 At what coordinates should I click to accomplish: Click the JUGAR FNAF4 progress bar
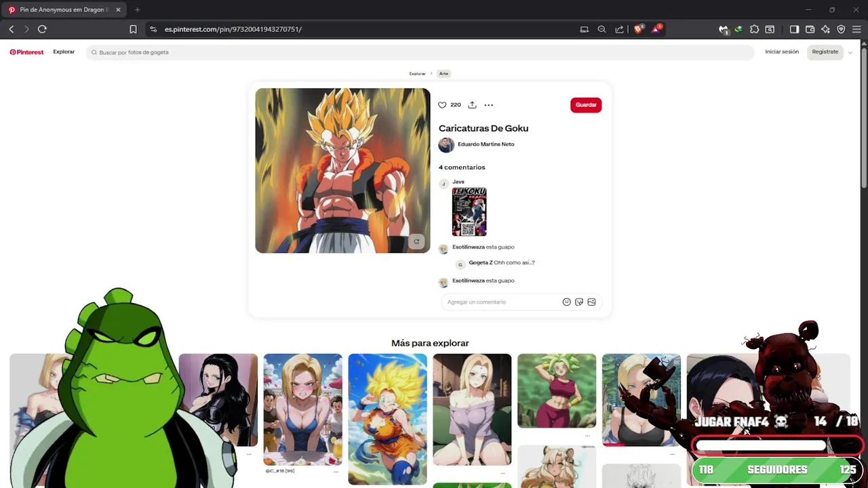tap(778, 445)
